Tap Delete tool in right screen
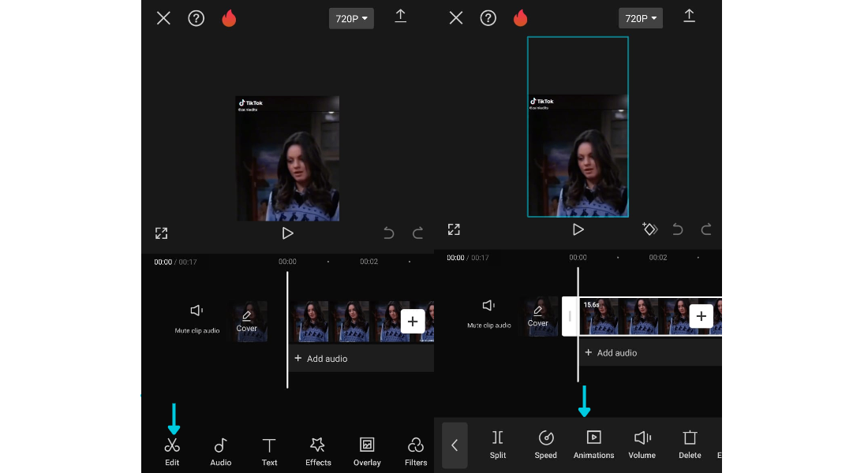Image resolution: width=868 pixels, height=473 pixels. click(690, 445)
